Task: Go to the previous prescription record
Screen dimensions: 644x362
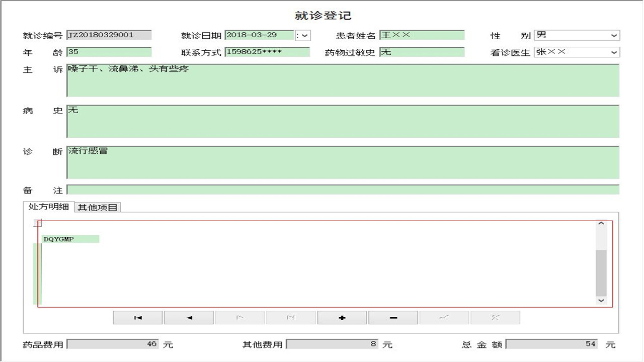Action: point(189,317)
